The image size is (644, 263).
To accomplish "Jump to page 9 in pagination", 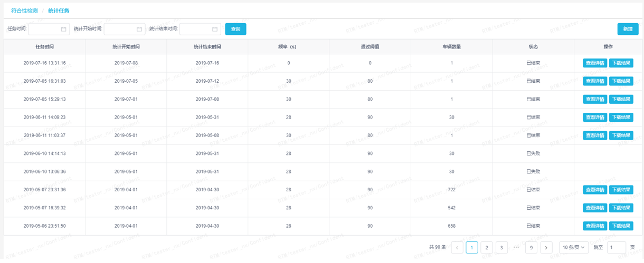I will [532, 247].
